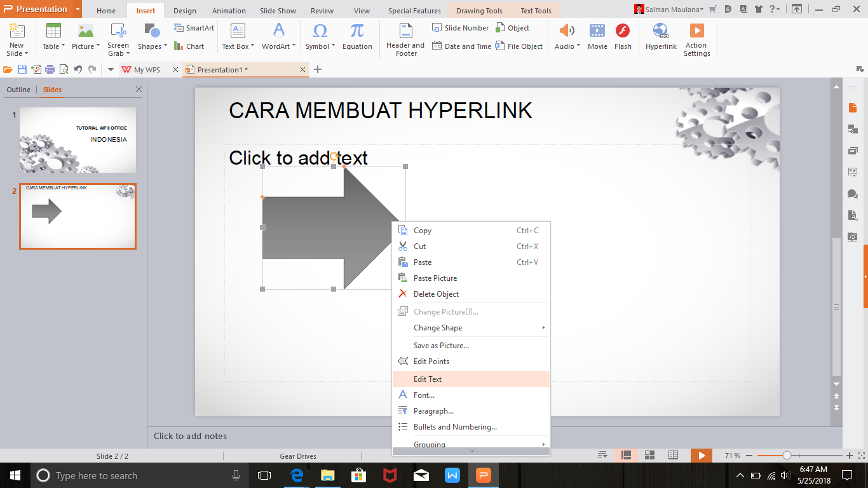This screenshot has height=488, width=868.
Task: Switch to reading view via status bar toggle
Action: 672,455
